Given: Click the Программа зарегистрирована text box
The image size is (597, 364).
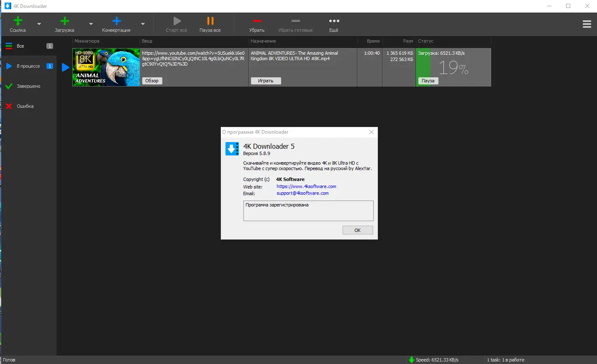Looking at the screenshot, I should [x=308, y=211].
